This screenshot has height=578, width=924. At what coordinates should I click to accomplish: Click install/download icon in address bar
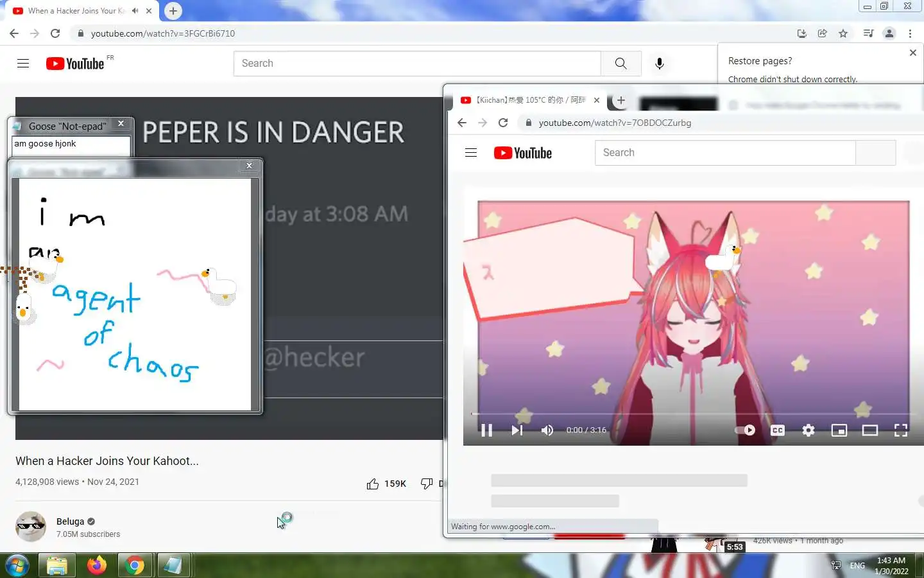point(802,33)
